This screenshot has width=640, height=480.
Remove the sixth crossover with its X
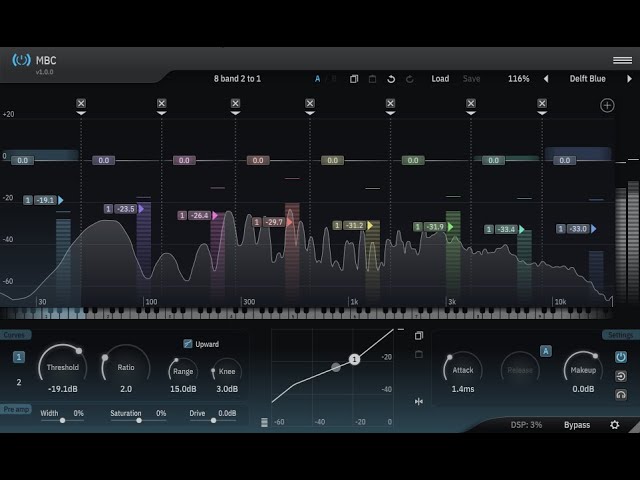pyautogui.click(x=471, y=103)
